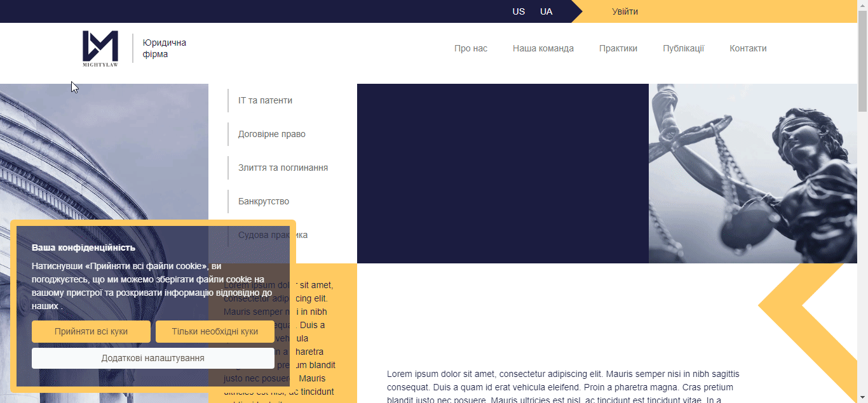
Task: Select IT та патенти practice
Action: point(265,100)
